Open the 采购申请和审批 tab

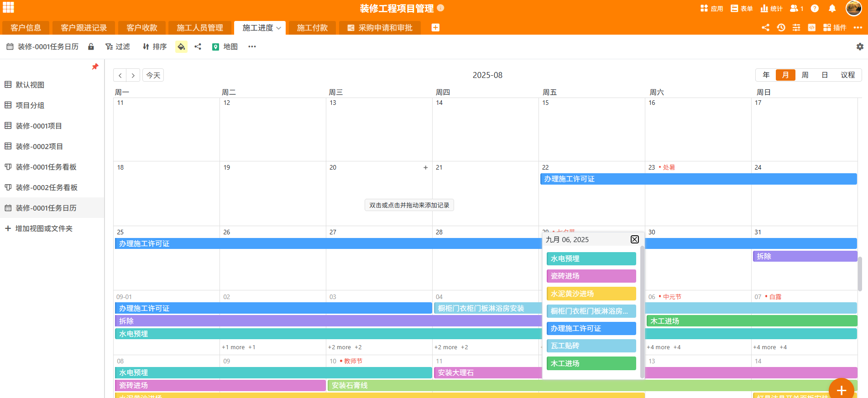pos(380,28)
